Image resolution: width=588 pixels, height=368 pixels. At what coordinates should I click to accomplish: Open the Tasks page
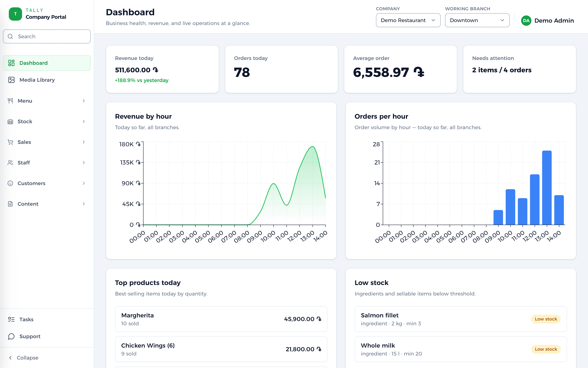pyautogui.click(x=47, y=319)
